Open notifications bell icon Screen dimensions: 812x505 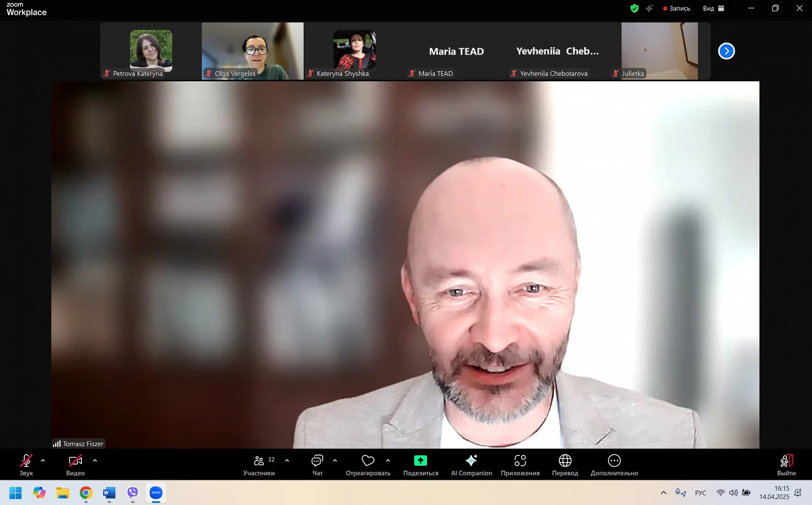tap(798, 493)
